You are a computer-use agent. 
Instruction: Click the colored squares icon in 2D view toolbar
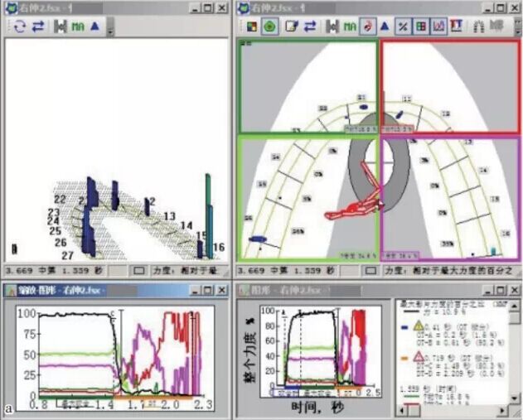[251, 26]
